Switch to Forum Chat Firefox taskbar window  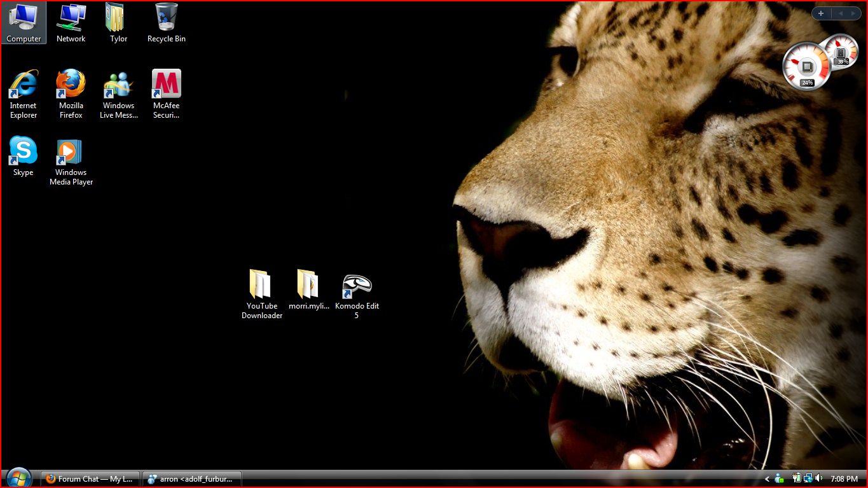[90, 479]
